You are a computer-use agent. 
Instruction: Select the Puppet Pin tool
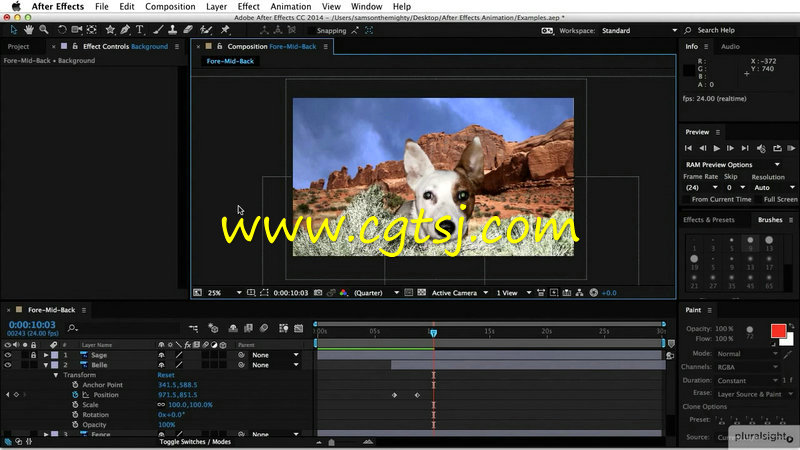pyautogui.click(x=224, y=30)
